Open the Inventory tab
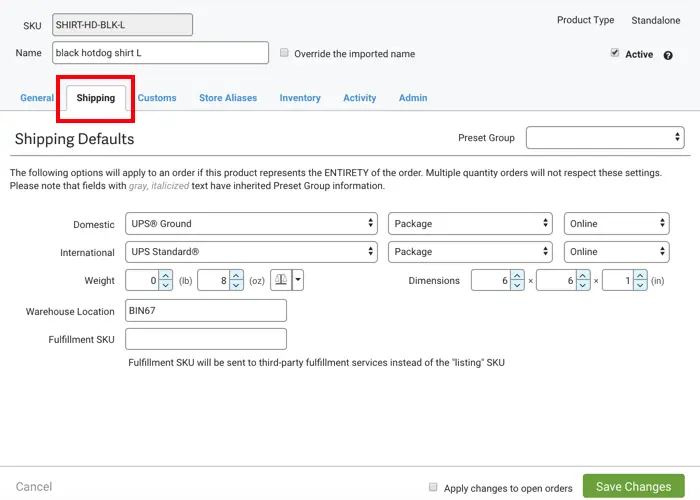 [300, 98]
